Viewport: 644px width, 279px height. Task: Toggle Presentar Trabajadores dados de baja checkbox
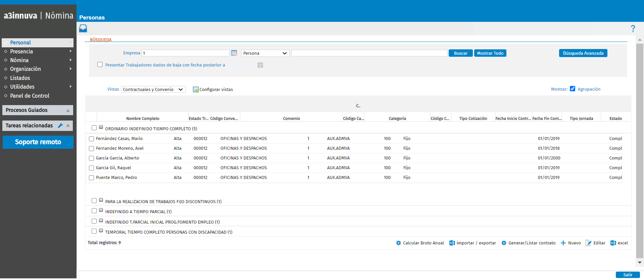tap(100, 64)
